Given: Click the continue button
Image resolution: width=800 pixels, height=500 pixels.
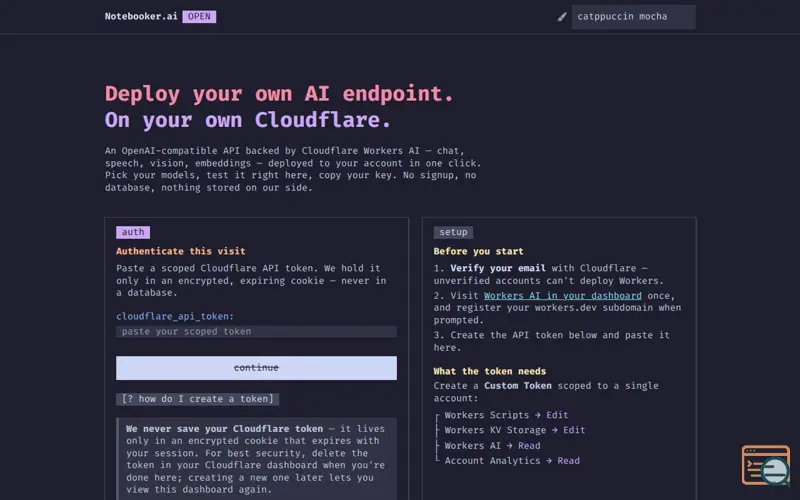Looking at the screenshot, I should coord(256,368).
